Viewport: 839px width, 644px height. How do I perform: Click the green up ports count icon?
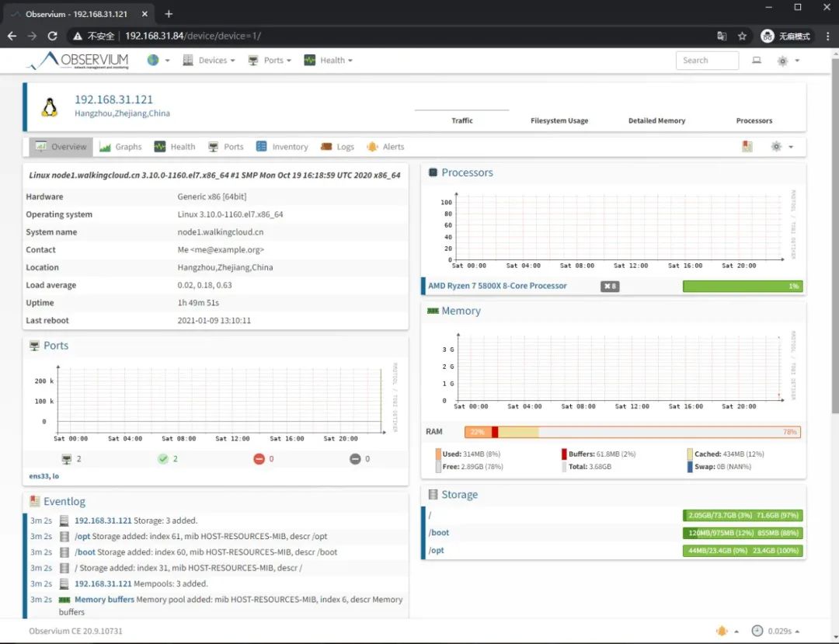pos(163,459)
